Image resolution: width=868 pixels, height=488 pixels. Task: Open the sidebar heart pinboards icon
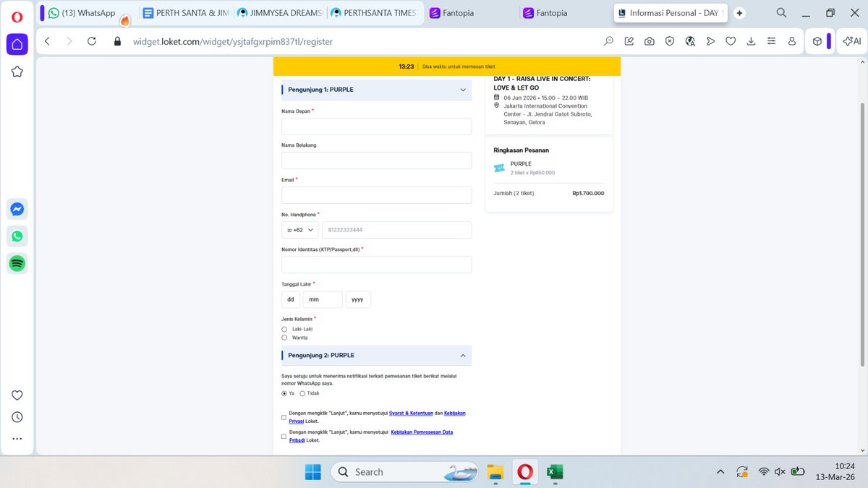coord(17,395)
